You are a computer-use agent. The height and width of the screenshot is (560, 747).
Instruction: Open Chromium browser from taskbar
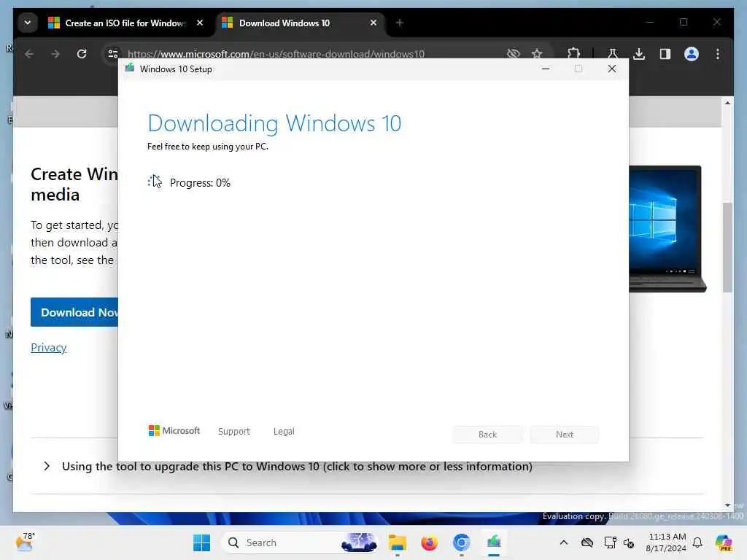461,542
